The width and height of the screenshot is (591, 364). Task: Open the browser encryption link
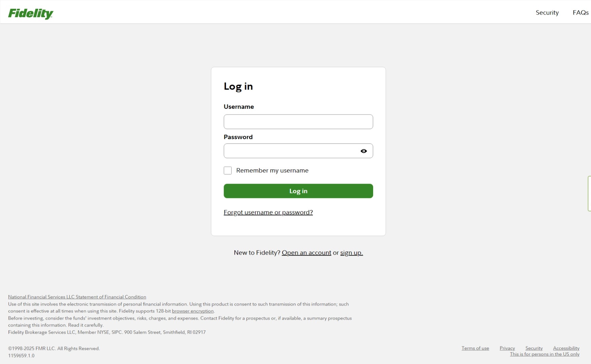193,311
